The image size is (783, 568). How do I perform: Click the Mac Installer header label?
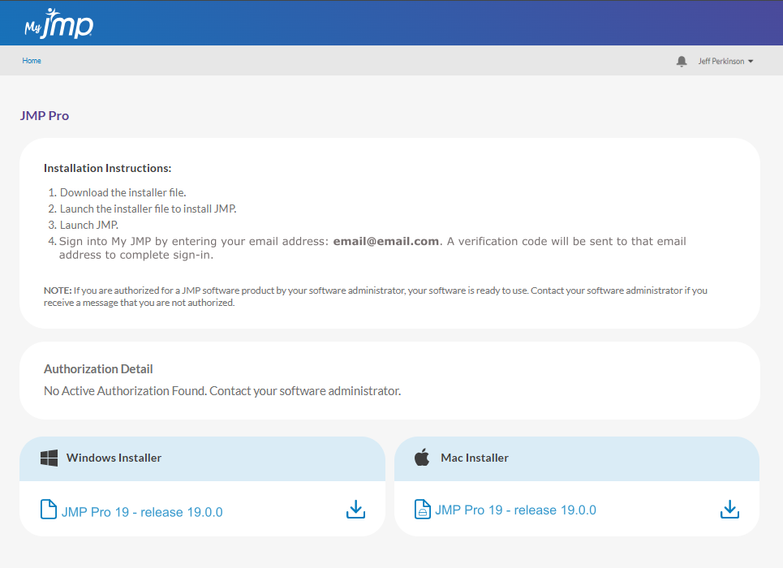(474, 458)
